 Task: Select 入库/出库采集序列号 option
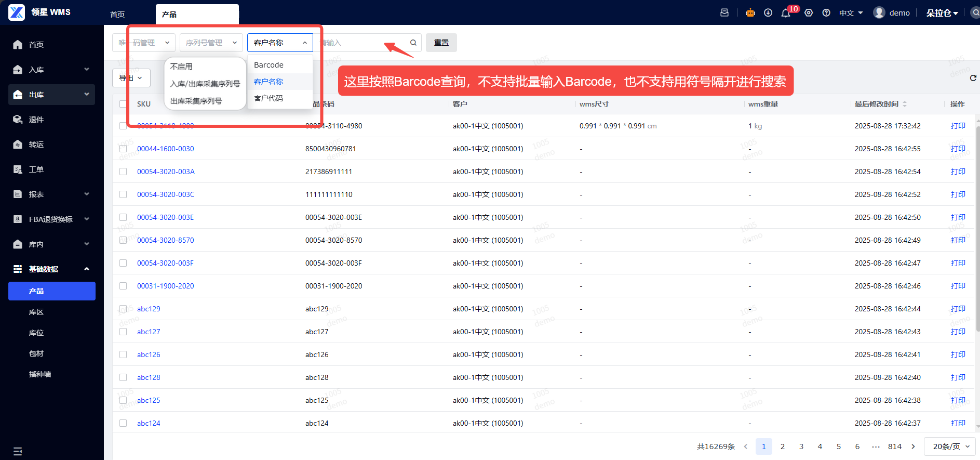point(205,84)
